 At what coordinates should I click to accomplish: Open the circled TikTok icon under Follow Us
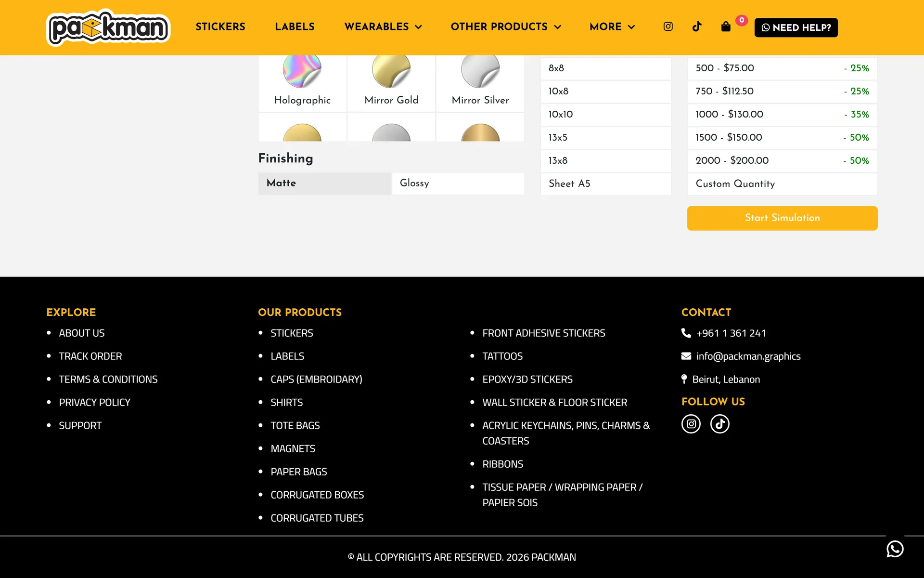pos(720,424)
